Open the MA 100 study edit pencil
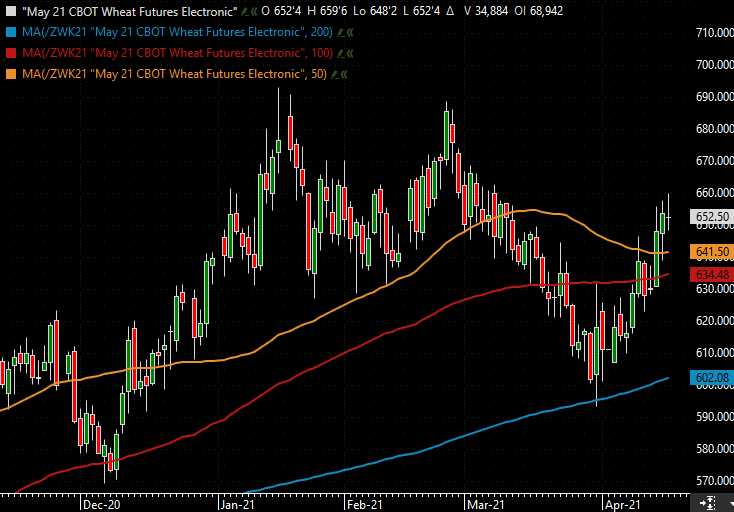Viewport: 734px width, 512px height. [x=341, y=53]
